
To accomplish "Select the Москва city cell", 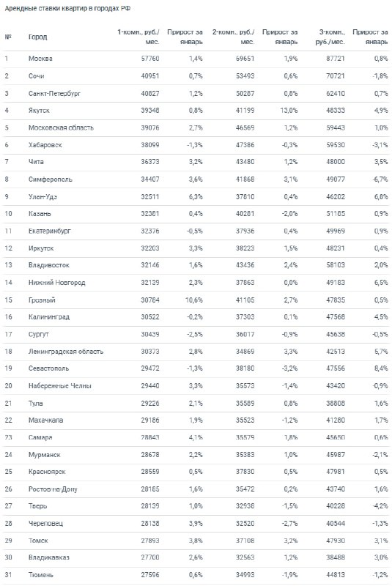I will tap(40, 59).
